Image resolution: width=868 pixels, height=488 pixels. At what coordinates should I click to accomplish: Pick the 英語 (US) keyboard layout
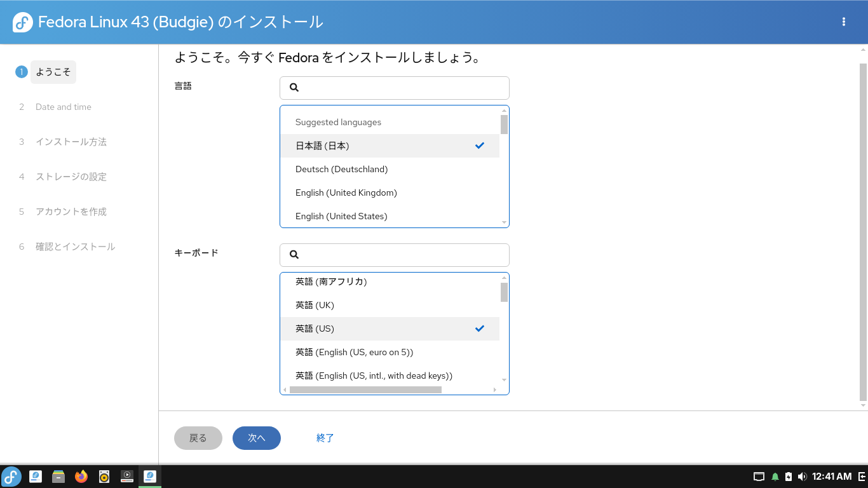[x=390, y=329]
